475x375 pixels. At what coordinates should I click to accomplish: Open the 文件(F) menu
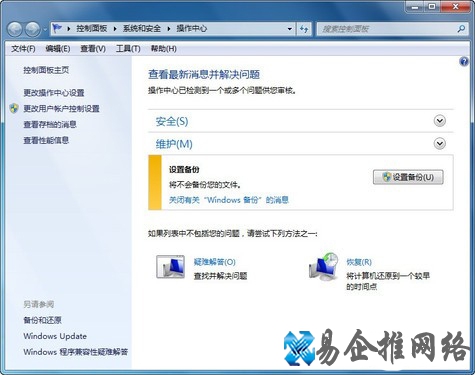pos(23,49)
